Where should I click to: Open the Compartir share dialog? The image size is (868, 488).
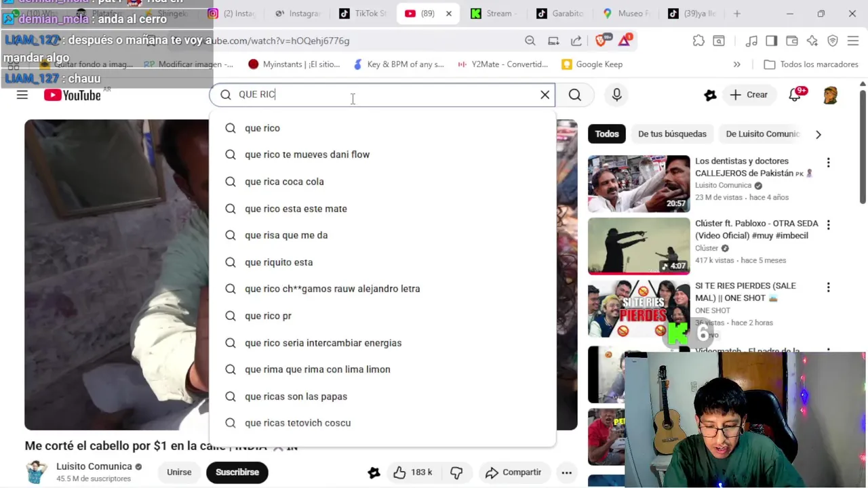pyautogui.click(x=513, y=472)
